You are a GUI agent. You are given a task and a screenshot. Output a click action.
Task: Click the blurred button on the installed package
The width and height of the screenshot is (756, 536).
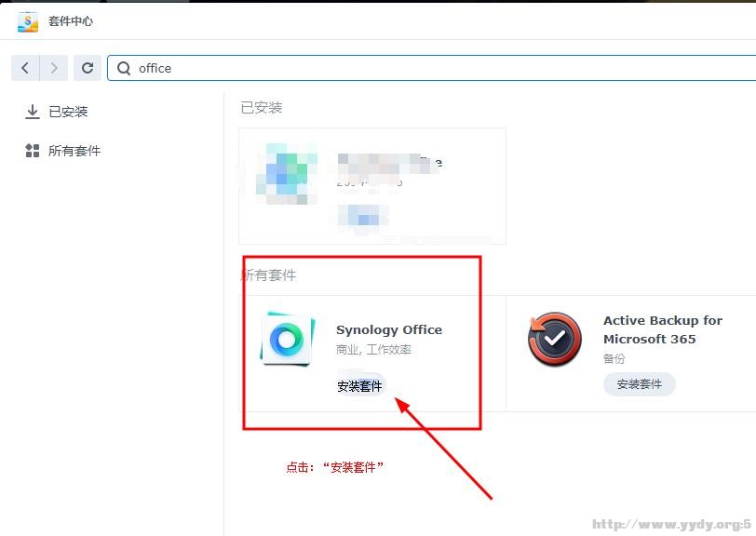[x=363, y=216]
